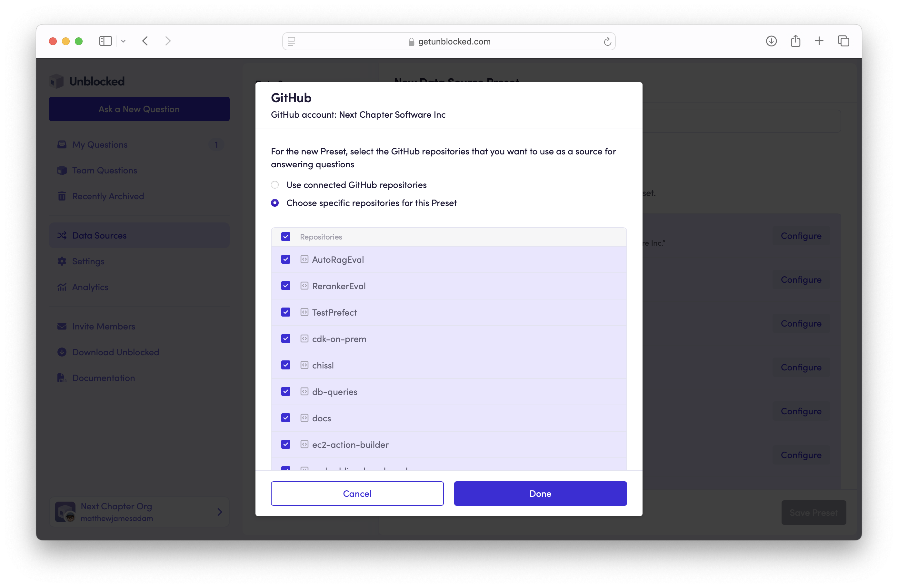This screenshot has width=898, height=588.
Task: Open Data Sources in the sidebar
Action: tap(139, 235)
